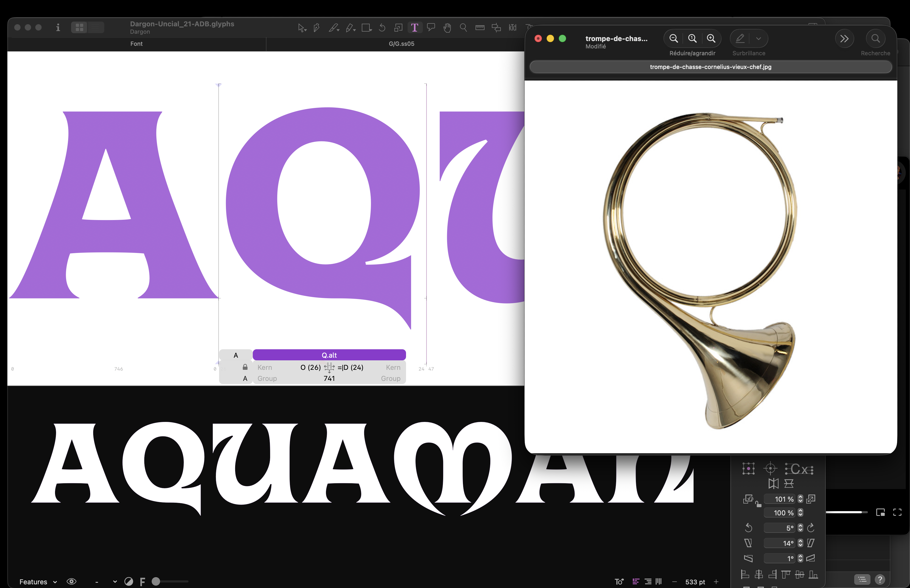Click the flip horizontal mirror icon
Viewport: 910px width, 588px height.
pos(773,484)
